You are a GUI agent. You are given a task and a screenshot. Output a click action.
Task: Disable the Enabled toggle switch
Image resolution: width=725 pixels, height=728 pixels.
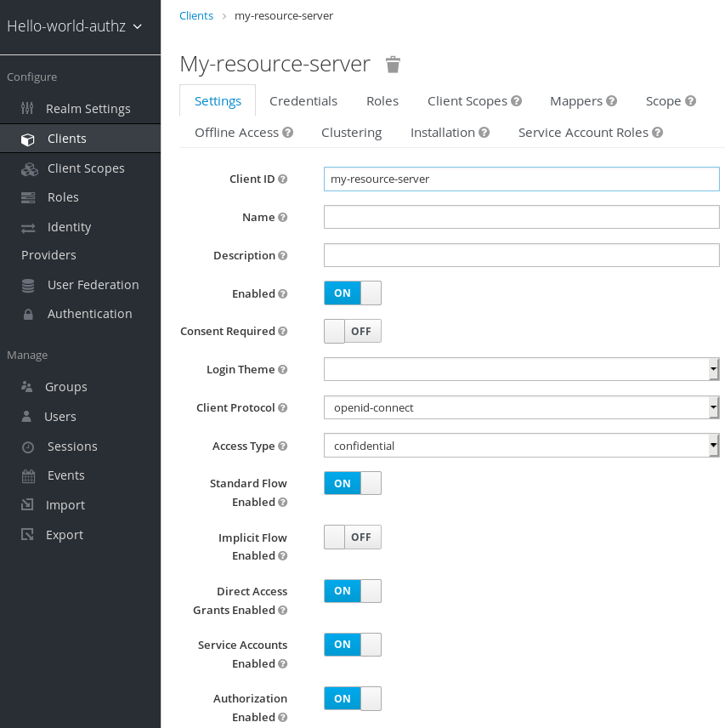point(353,293)
